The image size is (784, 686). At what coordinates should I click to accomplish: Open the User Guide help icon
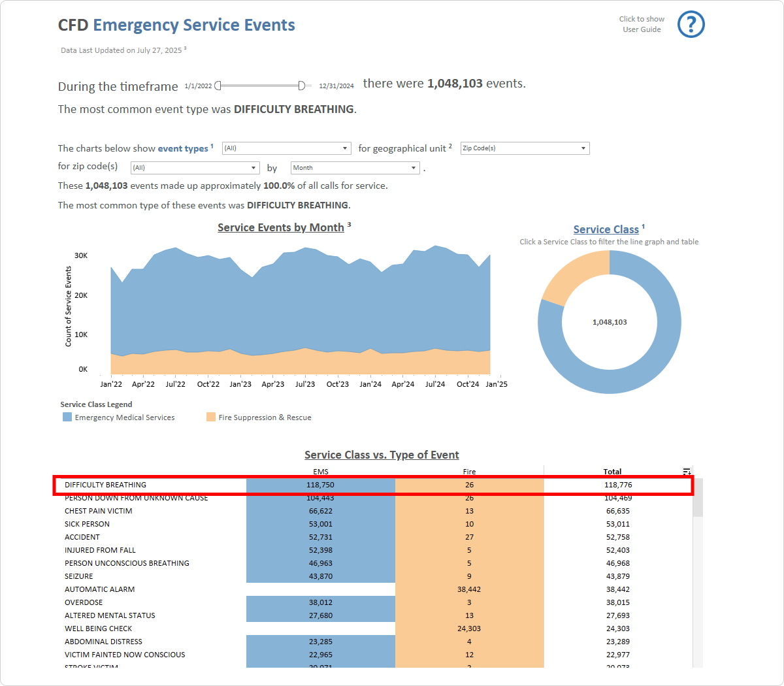point(691,25)
